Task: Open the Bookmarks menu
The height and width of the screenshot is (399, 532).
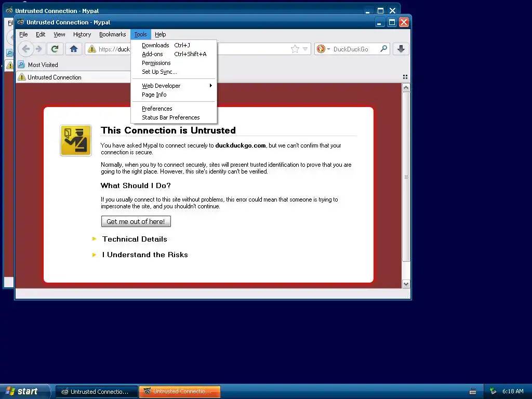Action: (112, 34)
